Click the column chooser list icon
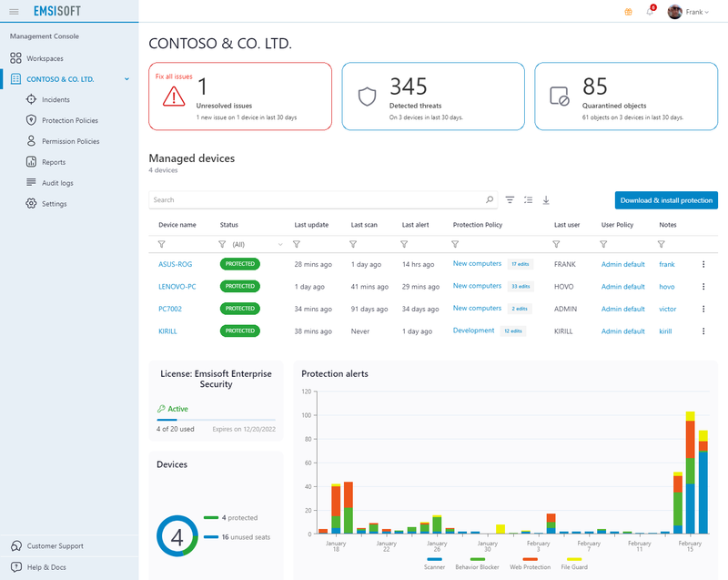The height and width of the screenshot is (580, 728). pos(528,199)
